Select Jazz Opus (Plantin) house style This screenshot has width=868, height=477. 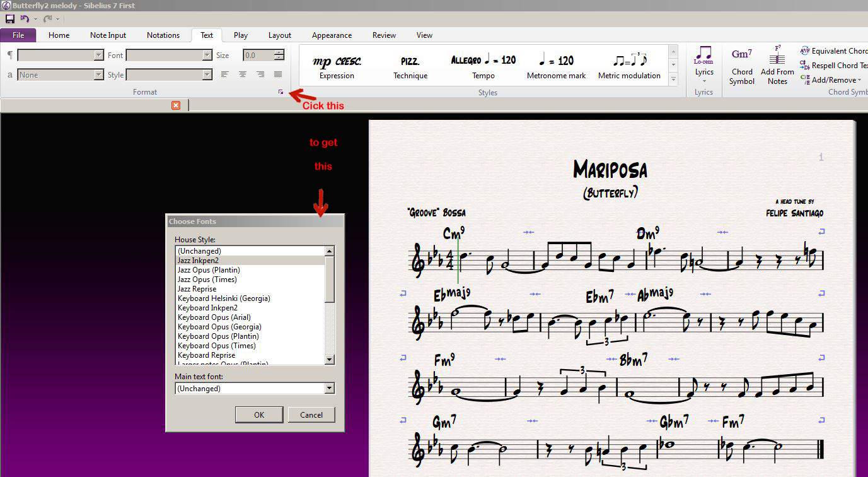click(250, 270)
